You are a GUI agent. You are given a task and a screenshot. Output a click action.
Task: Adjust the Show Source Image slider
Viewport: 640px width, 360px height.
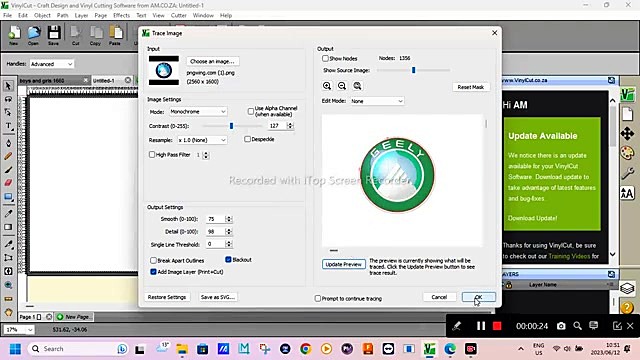click(x=413, y=70)
